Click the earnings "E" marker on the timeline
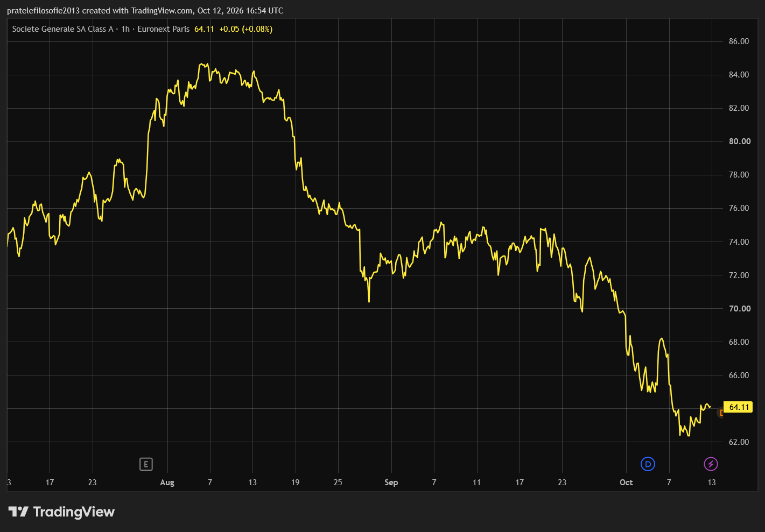Viewport: 765px width, 532px height. coord(146,464)
